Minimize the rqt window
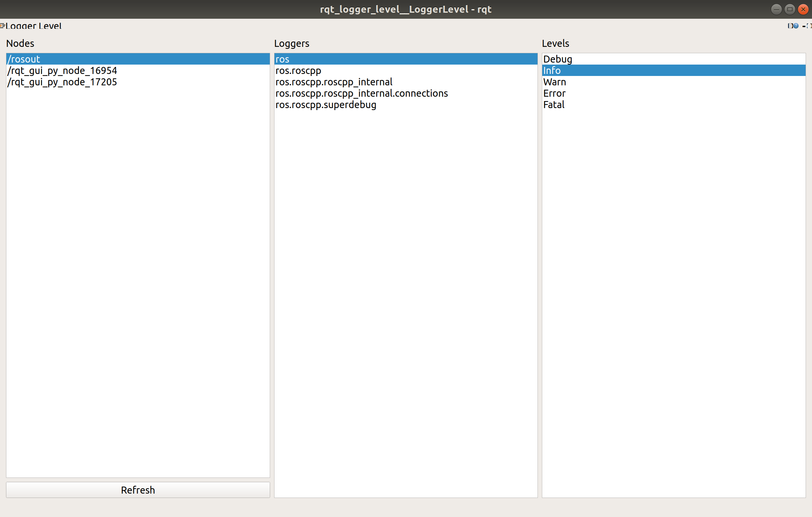This screenshot has height=517, width=812. click(x=776, y=9)
